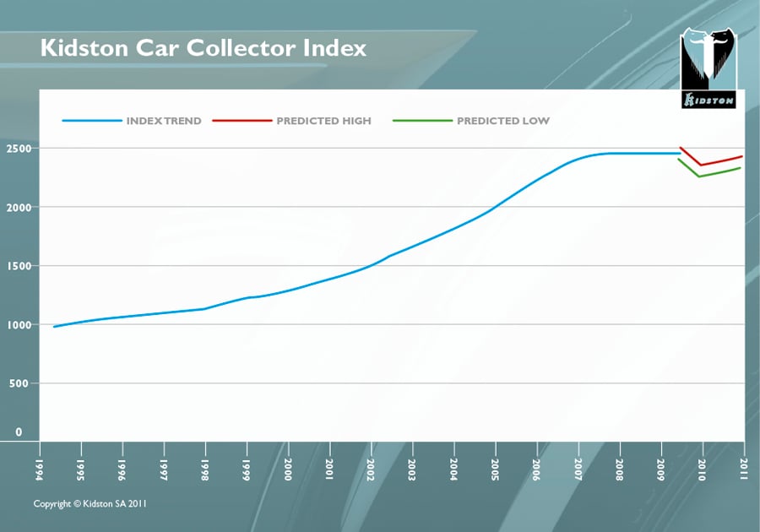The image size is (760, 532).
Task: Click the 'PREDICTED LOW' legend label
Action: pos(503,121)
